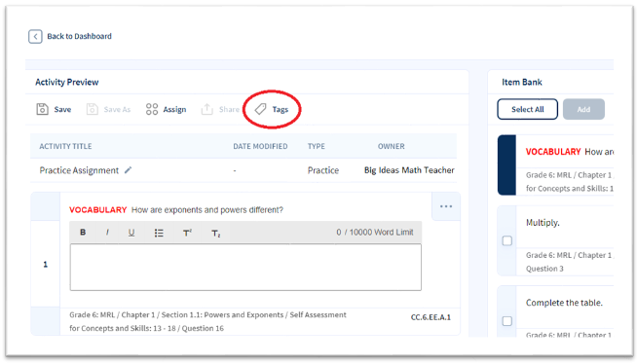The height and width of the screenshot is (364, 637).
Task: Click the Practice type cell
Action: click(323, 170)
